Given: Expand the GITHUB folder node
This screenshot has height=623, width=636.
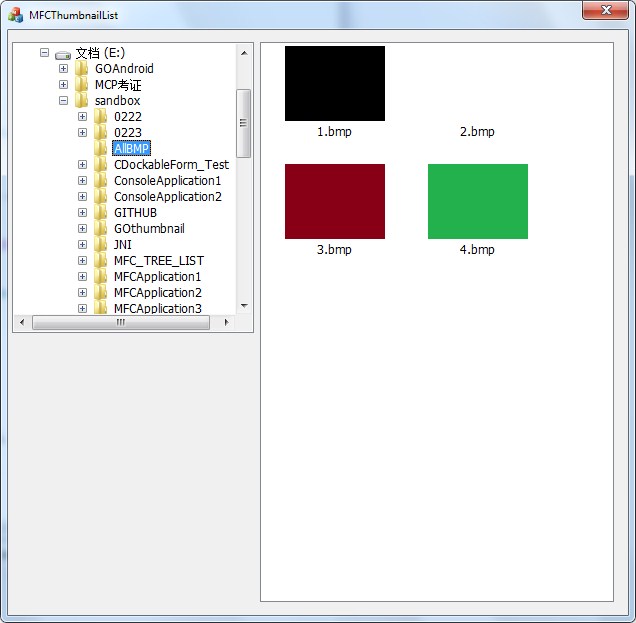Looking at the screenshot, I should tap(82, 212).
